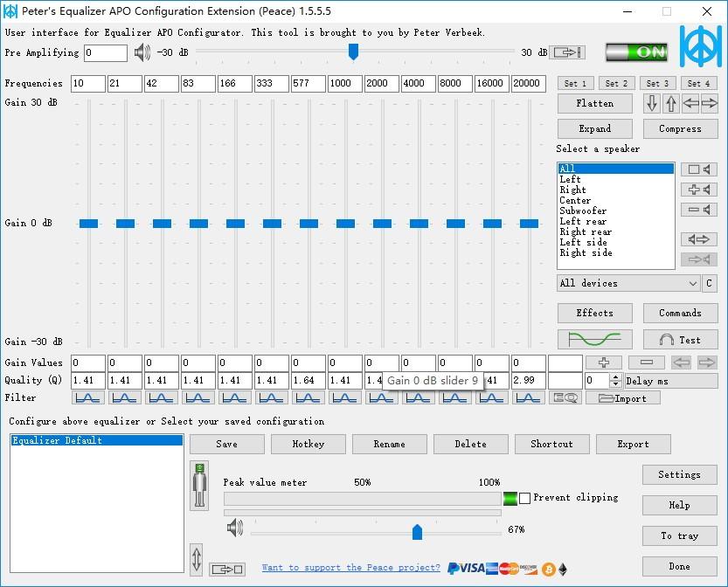Open the filter type icon for 1000 Hz

(344, 397)
